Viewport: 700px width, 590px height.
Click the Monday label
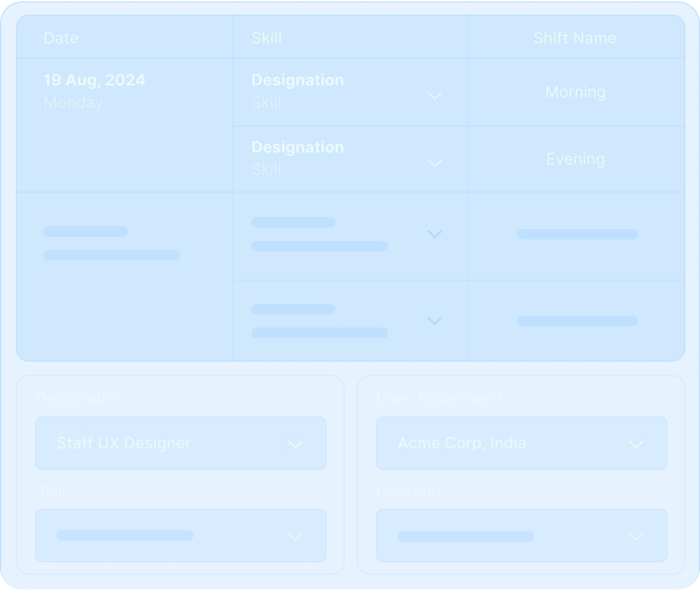tap(73, 103)
